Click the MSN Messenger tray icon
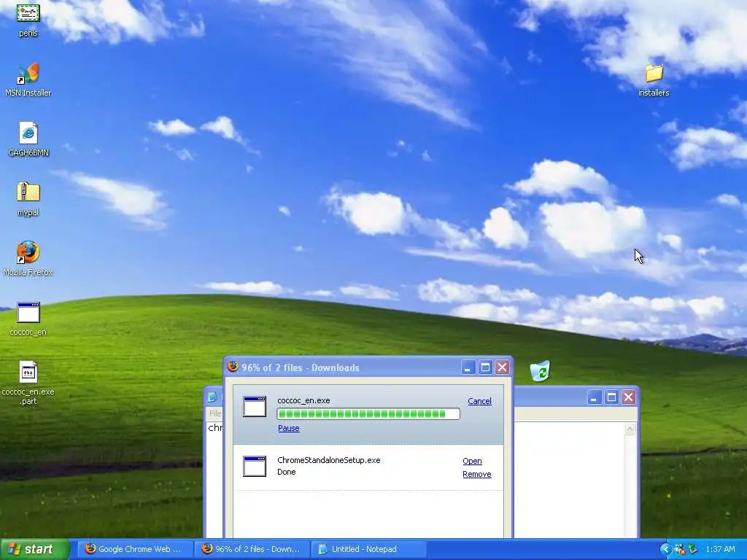 coord(680,549)
